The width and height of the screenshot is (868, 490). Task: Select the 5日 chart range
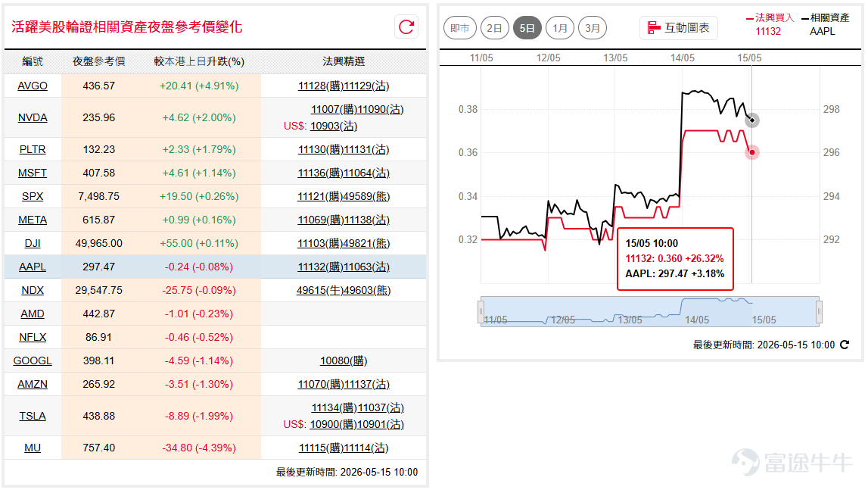pyautogui.click(x=527, y=28)
